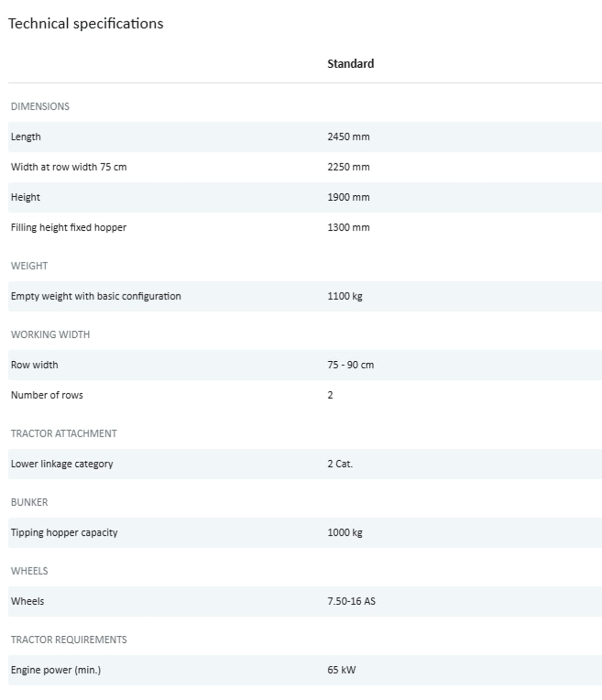Click the DIMENSIONS section label
The height and width of the screenshot is (700, 602).
click(40, 106)
